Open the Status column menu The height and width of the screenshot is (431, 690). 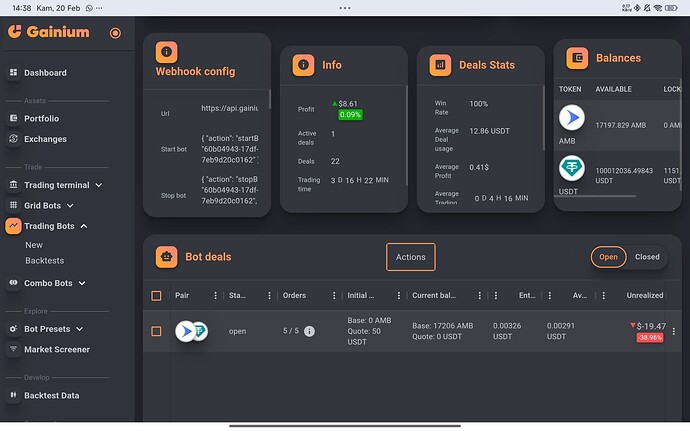pos(269,296)
